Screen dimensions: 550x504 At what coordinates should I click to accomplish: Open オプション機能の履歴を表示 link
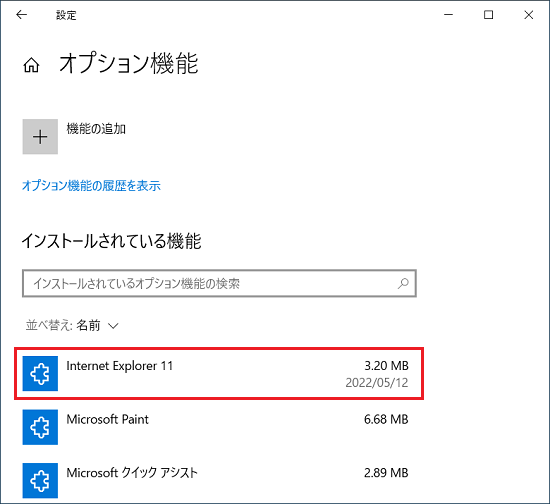[x=91, y=186]
